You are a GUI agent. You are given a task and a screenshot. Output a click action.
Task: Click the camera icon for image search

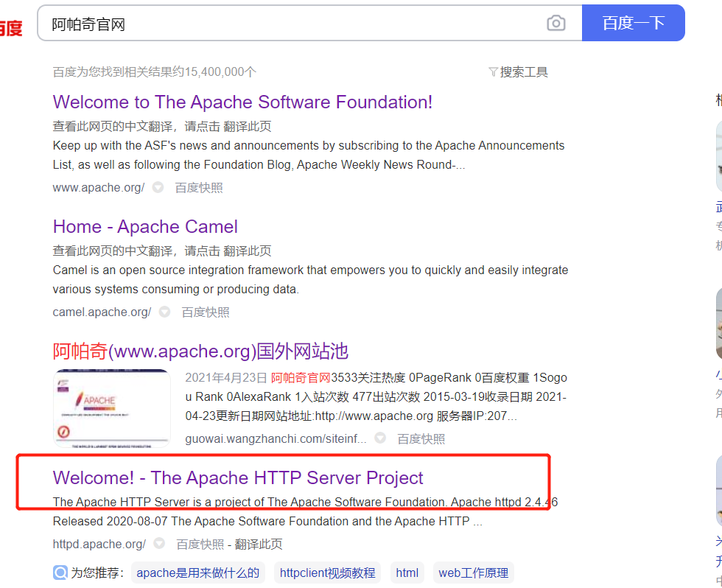click(556, 23)
